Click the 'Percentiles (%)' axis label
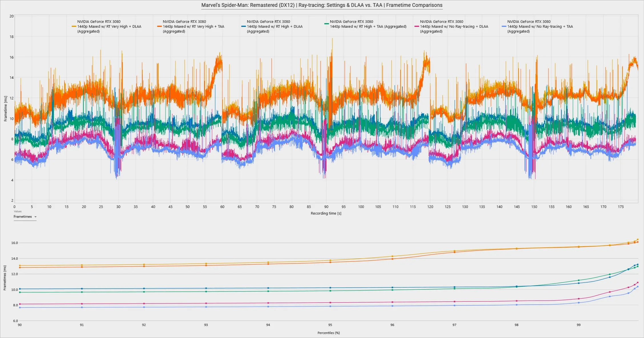Screen dimensions: 644x338 pyautogui.click(x=328, y=333)
